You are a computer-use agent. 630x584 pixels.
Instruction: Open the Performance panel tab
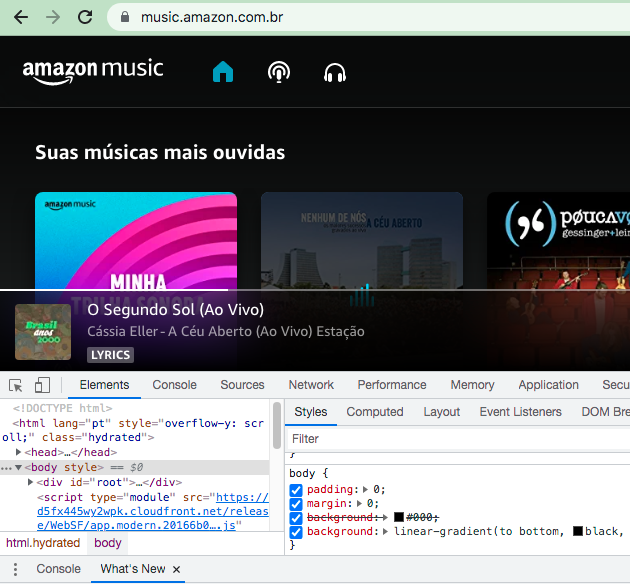392,385
